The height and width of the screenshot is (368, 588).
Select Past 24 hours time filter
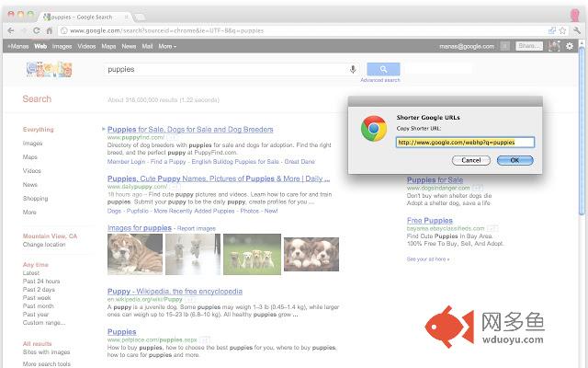point(41,282)
